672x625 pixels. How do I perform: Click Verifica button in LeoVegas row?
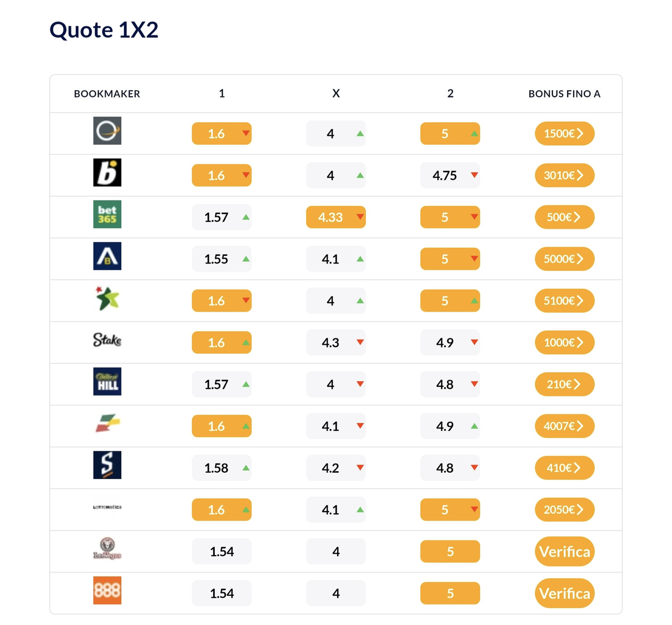pyautogui.click(x=564, y=552)
